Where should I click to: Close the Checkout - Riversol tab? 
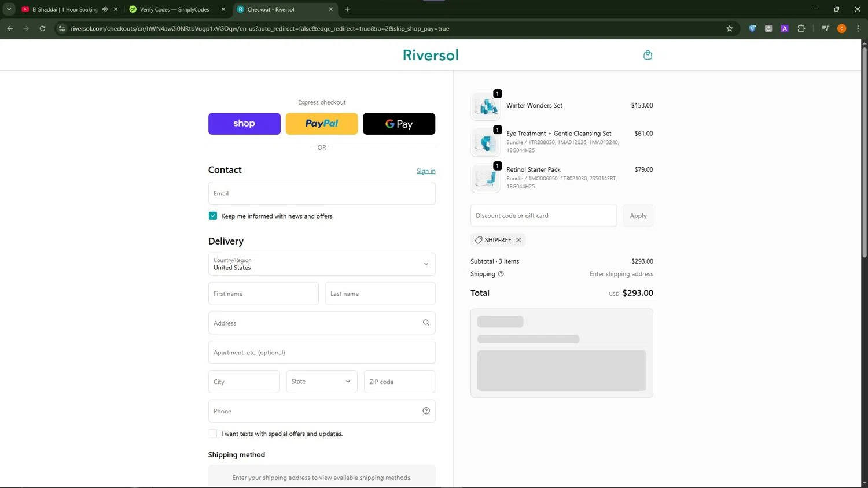point(331,9)
